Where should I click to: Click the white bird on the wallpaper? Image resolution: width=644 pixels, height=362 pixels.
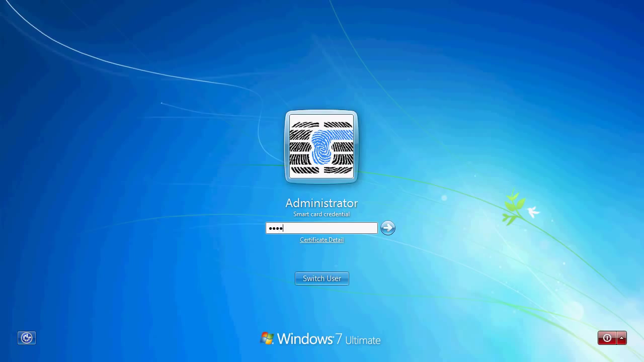point(533,212)
